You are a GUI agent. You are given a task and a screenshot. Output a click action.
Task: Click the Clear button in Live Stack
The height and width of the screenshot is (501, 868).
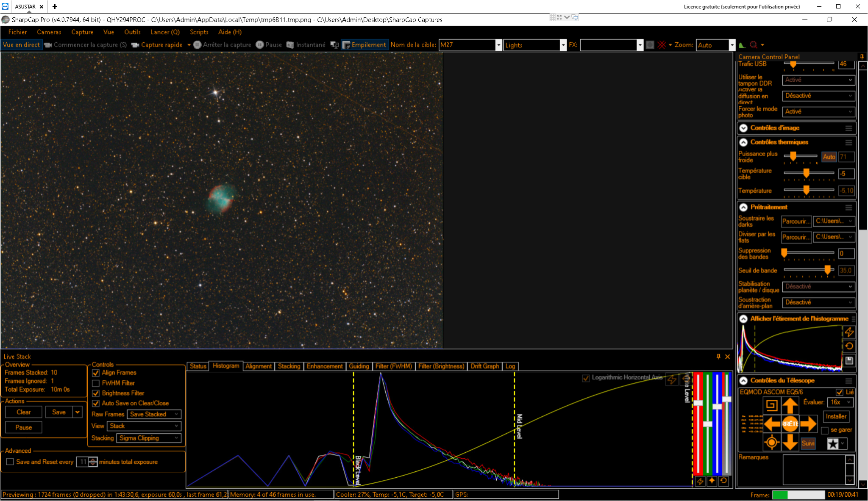(24, 412)
